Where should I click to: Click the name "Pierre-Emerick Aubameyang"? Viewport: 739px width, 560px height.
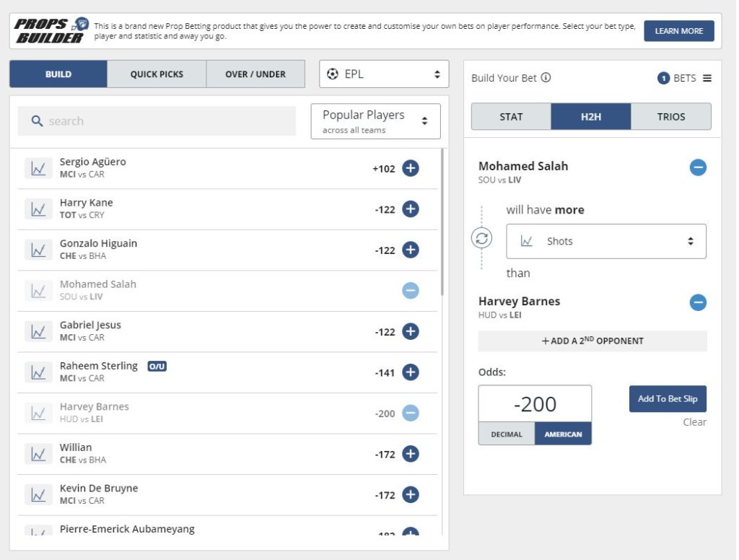(x=127, y=529)
